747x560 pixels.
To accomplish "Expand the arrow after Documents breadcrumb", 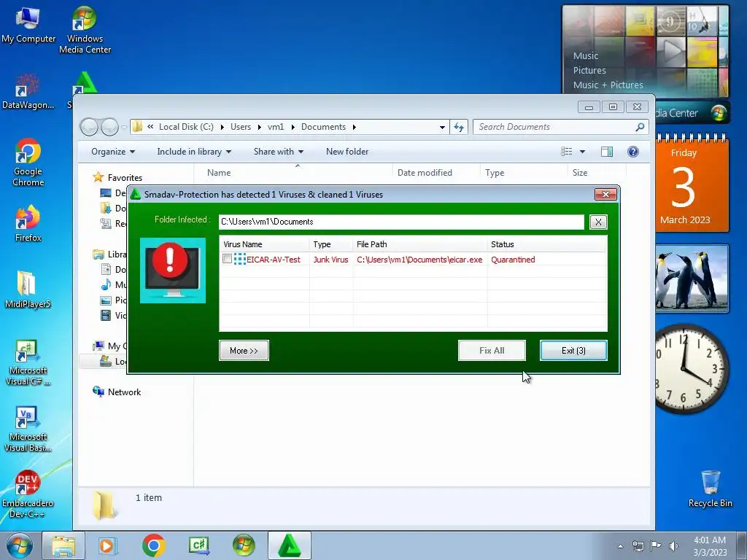I will point(355,127).
